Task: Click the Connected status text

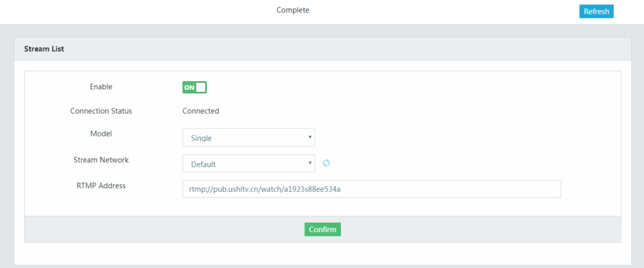Action: (201, 111)
